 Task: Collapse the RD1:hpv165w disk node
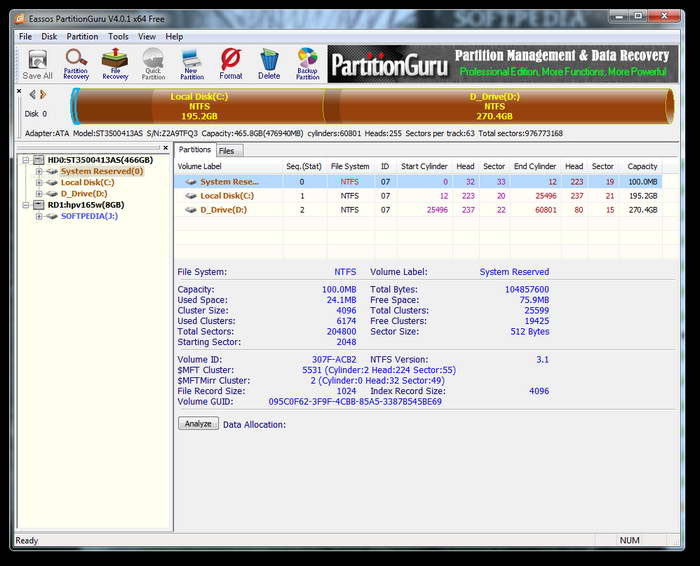(26, 205)
